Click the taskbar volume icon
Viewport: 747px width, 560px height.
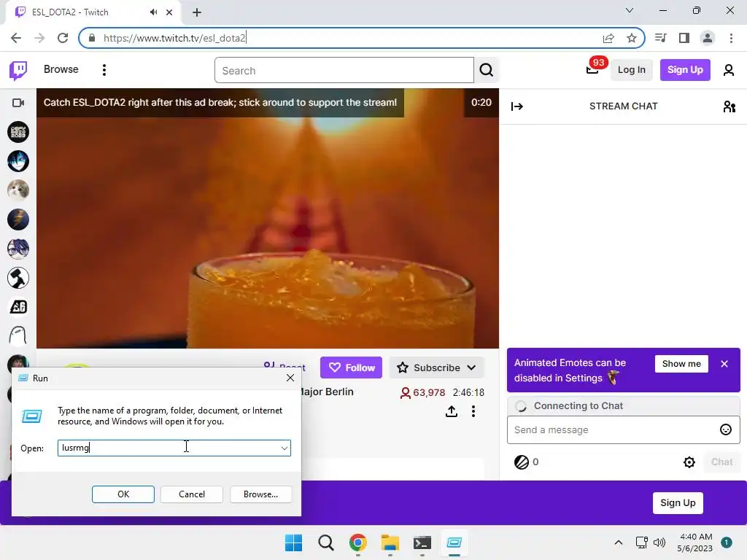[x=659, y=542]
